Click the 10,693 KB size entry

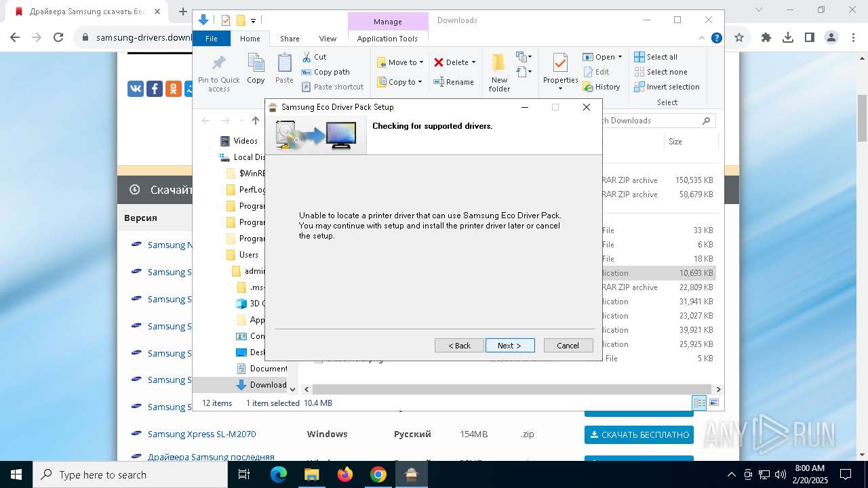pos(696,273)
